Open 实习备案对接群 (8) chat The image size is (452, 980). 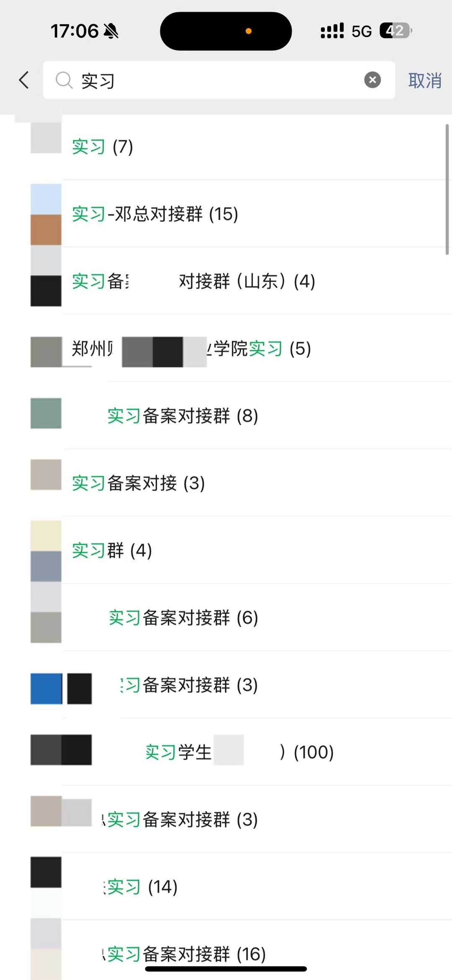(226, 416)
